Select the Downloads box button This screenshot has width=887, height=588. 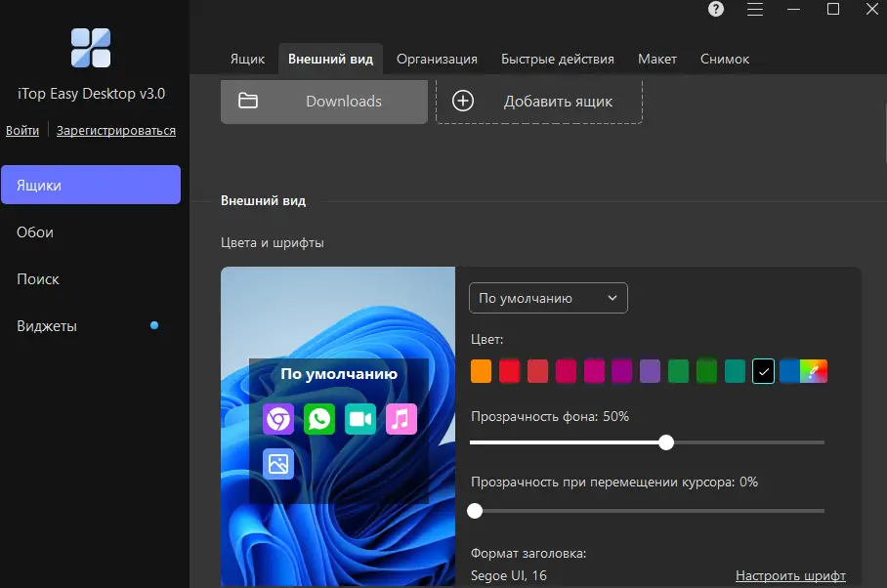[324, 102]
